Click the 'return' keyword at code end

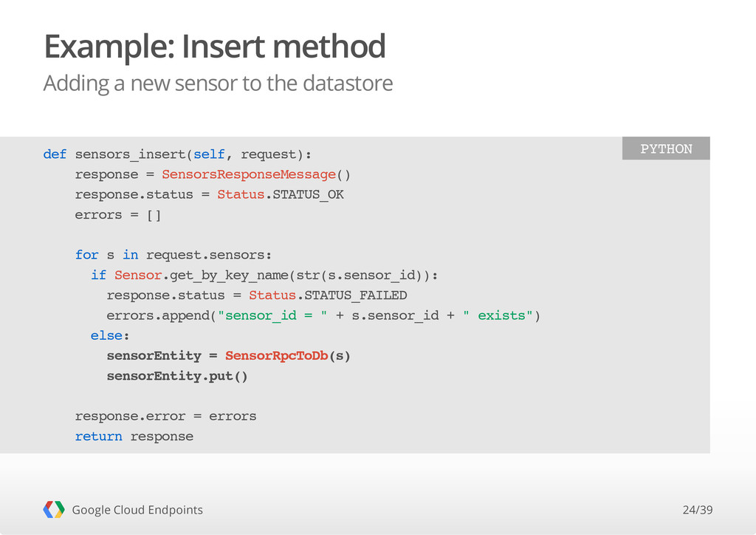(98, 436)
